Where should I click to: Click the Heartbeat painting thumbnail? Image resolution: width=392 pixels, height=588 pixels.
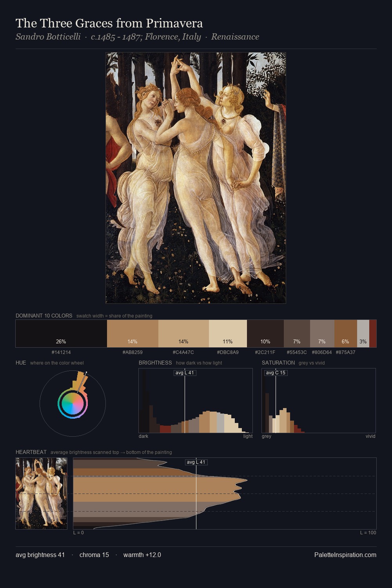41,494
